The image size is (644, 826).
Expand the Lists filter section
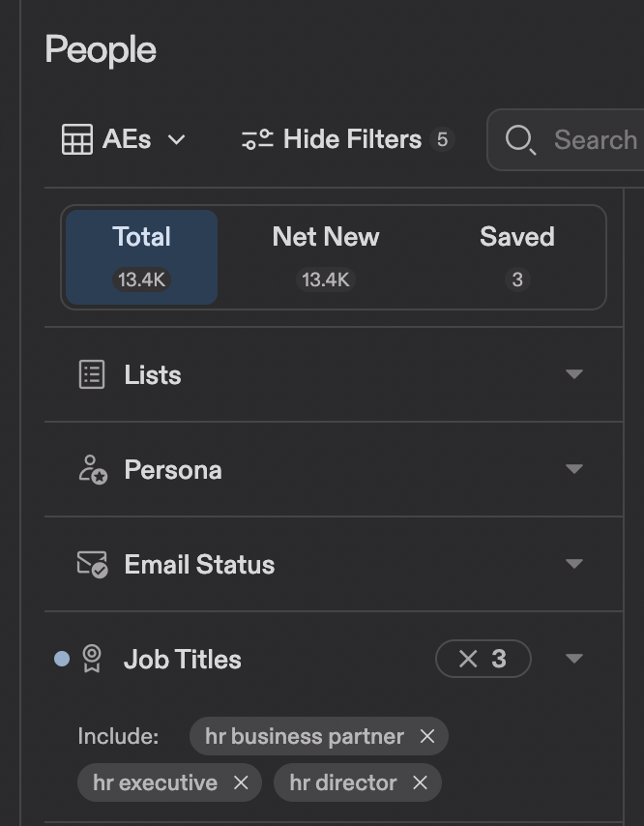pyautogui.click(x=574, y=374)
